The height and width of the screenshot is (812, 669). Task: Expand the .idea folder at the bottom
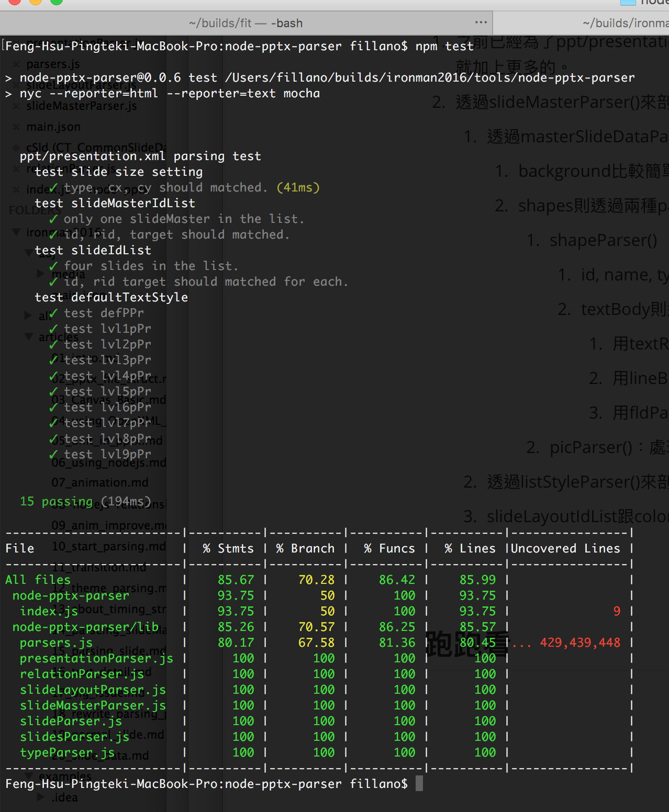pos(40,797)
